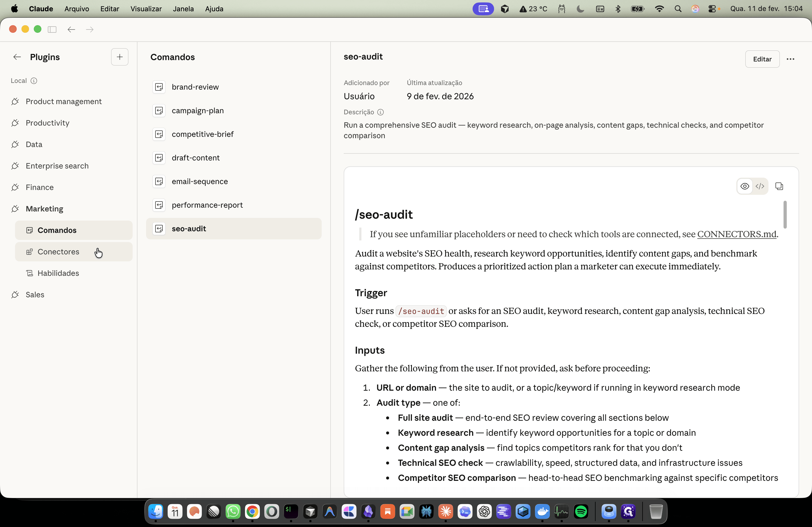The width and height of the screenshot is (812, 527).
Task: Select the draft-content command
Action: click(x=234, y=158)
